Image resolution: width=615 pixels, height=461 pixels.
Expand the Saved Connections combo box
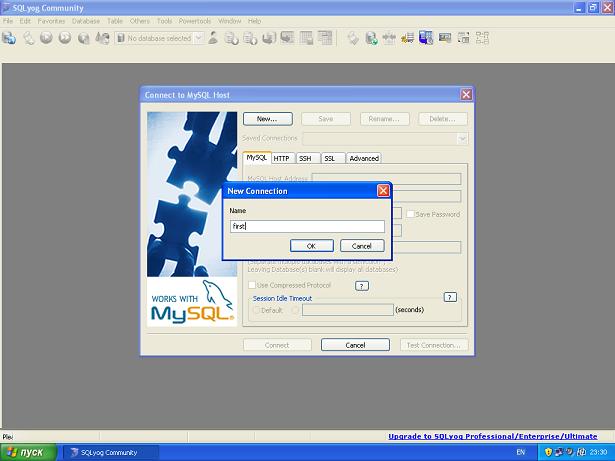[462, 138]
